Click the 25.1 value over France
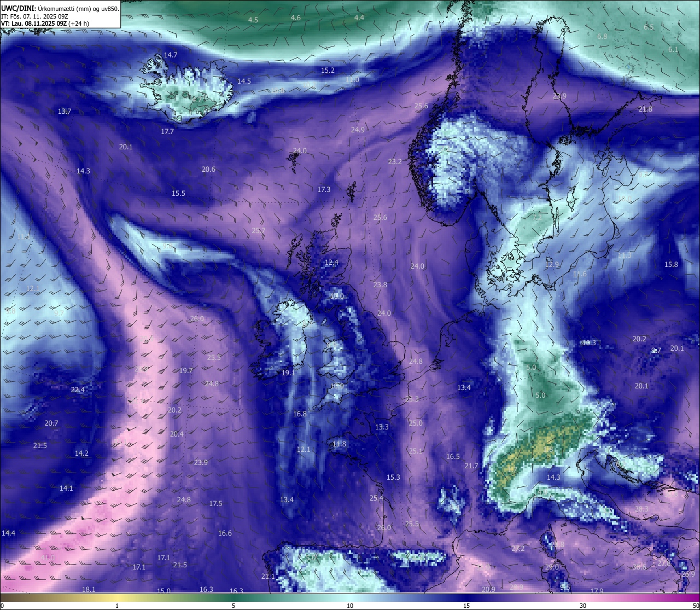This screenshot has width=700, height=610. (x=416, y=451)
